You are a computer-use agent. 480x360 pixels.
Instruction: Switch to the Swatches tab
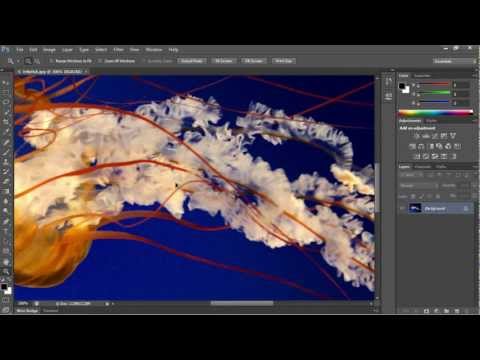pyautogui.click(x=422, y=76)
